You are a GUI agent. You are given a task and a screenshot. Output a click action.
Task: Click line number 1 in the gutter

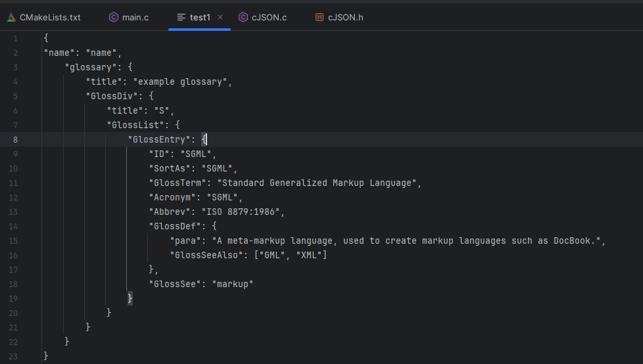point(15,39)
